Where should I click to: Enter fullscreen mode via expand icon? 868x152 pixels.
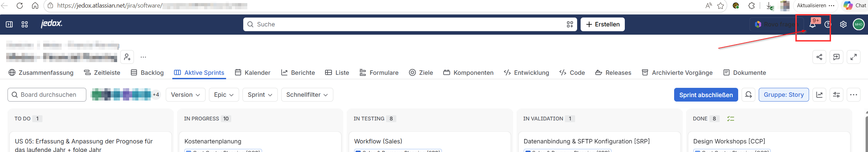point(854,57)
